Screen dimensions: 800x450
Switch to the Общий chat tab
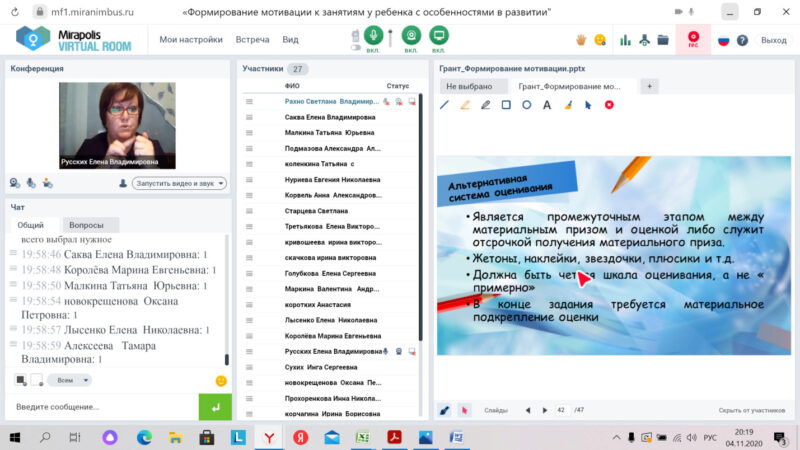[x=31, y=225]
